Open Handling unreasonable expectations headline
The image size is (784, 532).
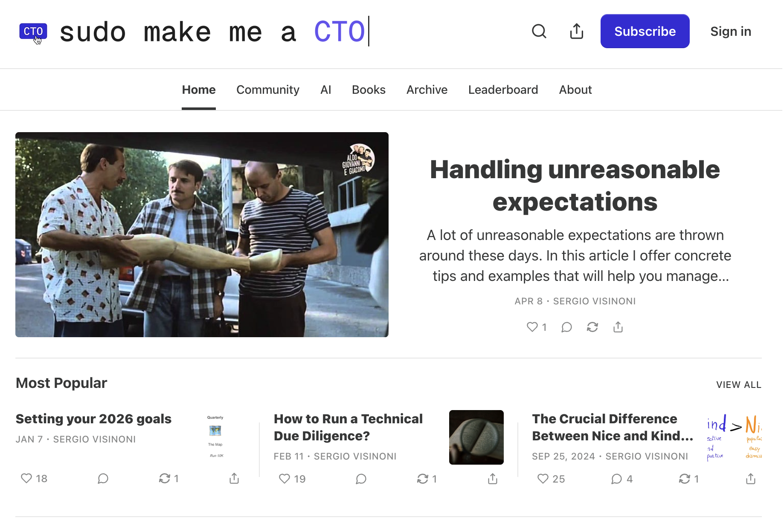(x=575, y=185)
